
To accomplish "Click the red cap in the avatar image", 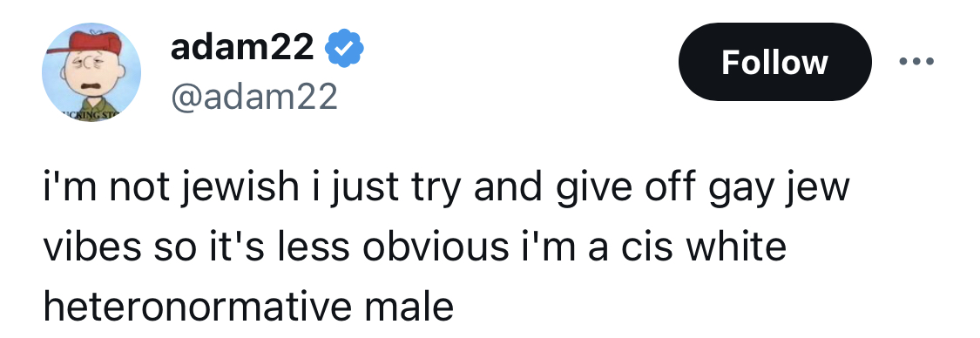I will [95, 43].
